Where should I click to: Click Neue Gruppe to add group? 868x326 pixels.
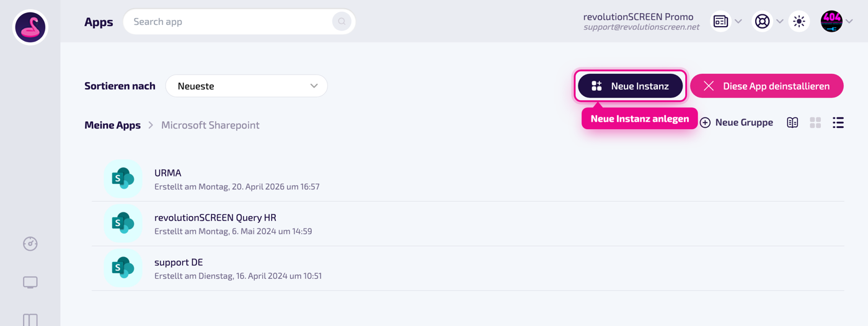[x=737, y=123]
